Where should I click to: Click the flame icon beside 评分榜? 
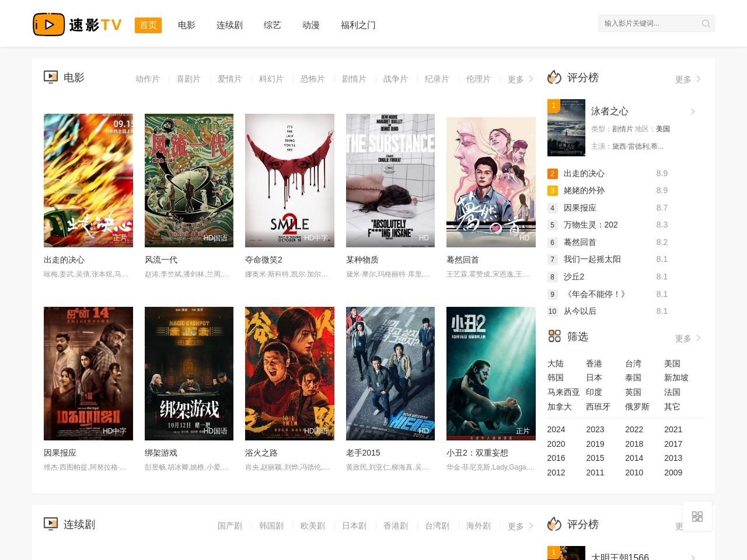click(x=554, y=78)
